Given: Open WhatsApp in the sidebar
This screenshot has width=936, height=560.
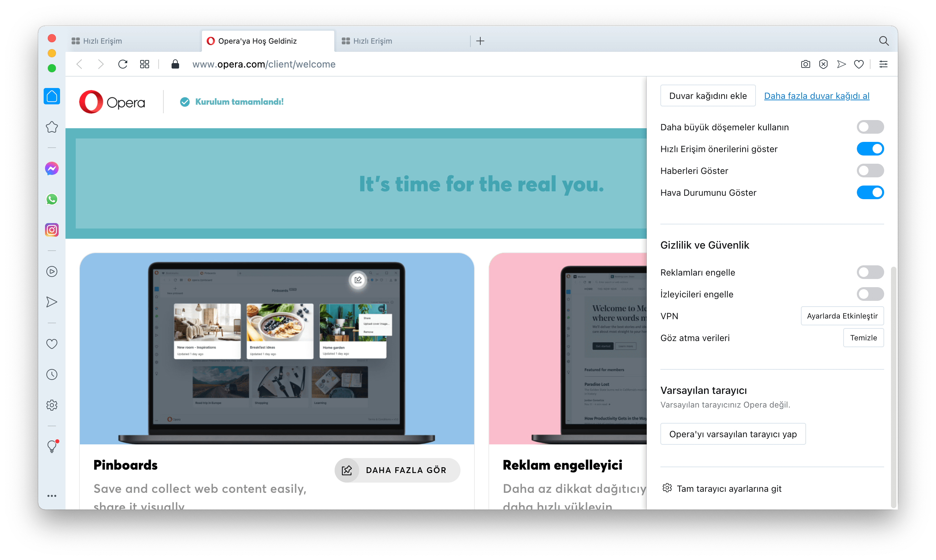Looking at the screenshot, I should [52, 199].
